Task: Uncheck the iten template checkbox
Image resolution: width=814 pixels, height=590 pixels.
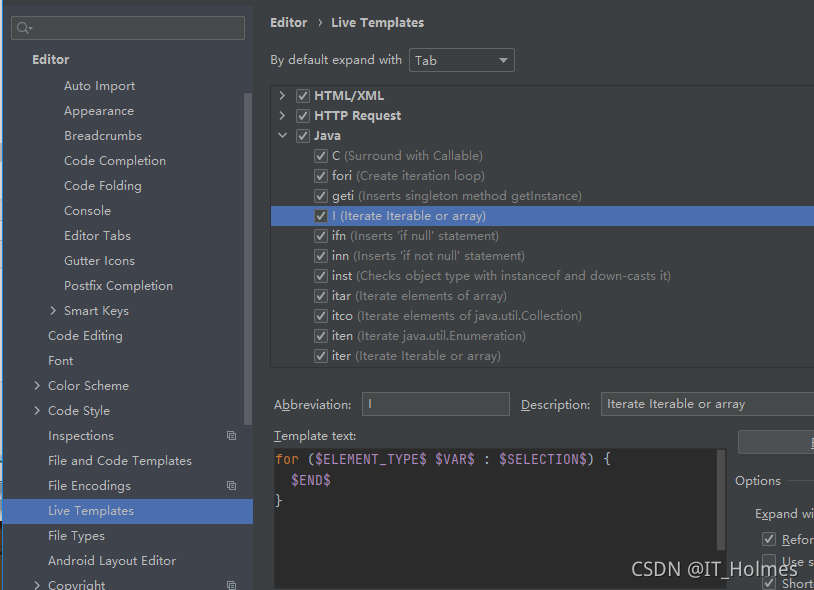Action: 321,336
